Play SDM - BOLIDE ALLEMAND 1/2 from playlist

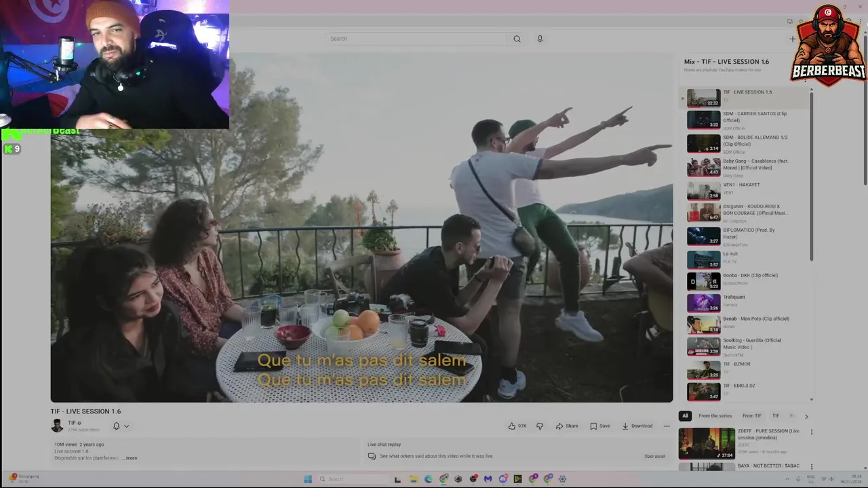click(745, 144)
